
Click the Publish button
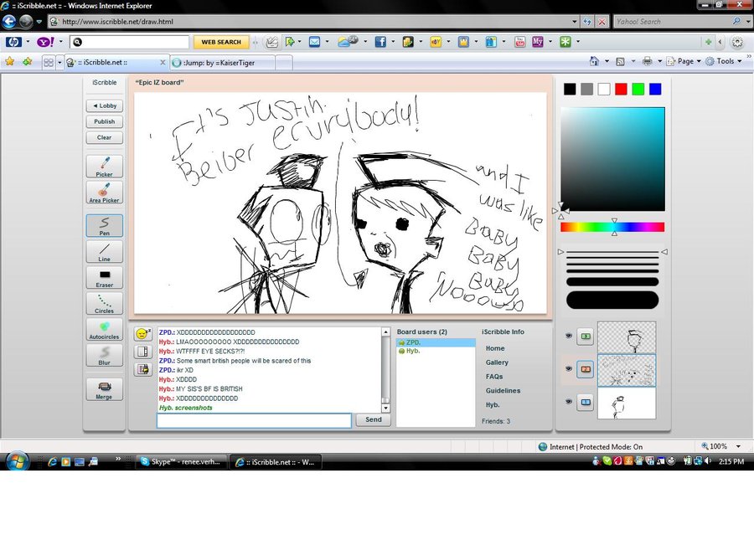105,121
